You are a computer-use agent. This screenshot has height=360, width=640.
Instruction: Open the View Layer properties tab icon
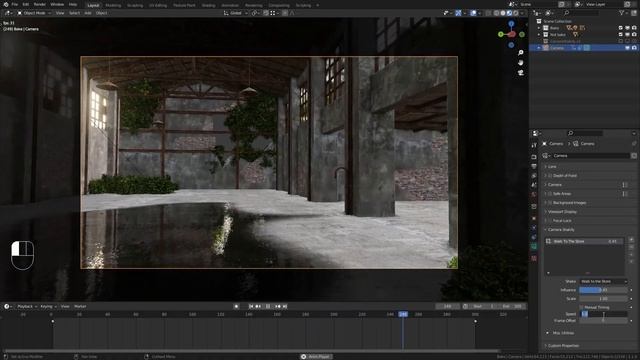coord(534,176)
